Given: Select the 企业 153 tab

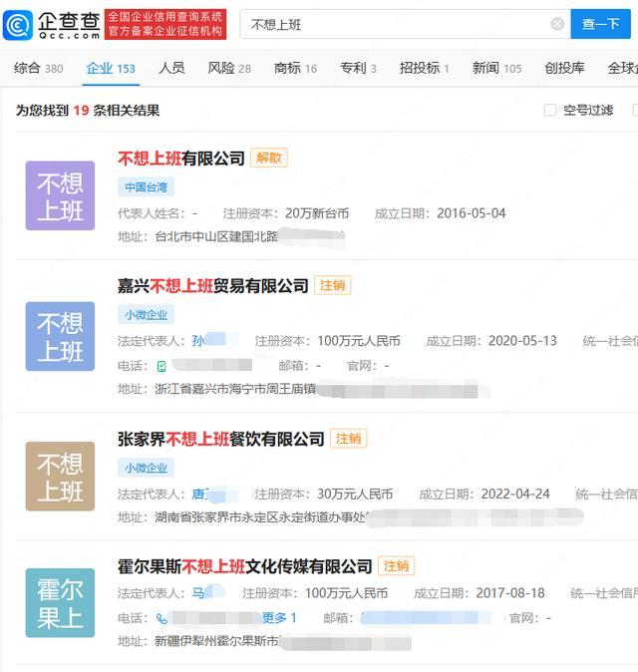Looking at the screenshot, I should click(111, 68).
